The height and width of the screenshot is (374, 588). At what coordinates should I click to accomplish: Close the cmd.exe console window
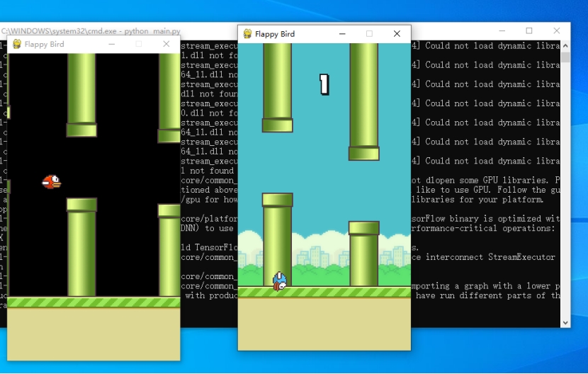(557, 30)
